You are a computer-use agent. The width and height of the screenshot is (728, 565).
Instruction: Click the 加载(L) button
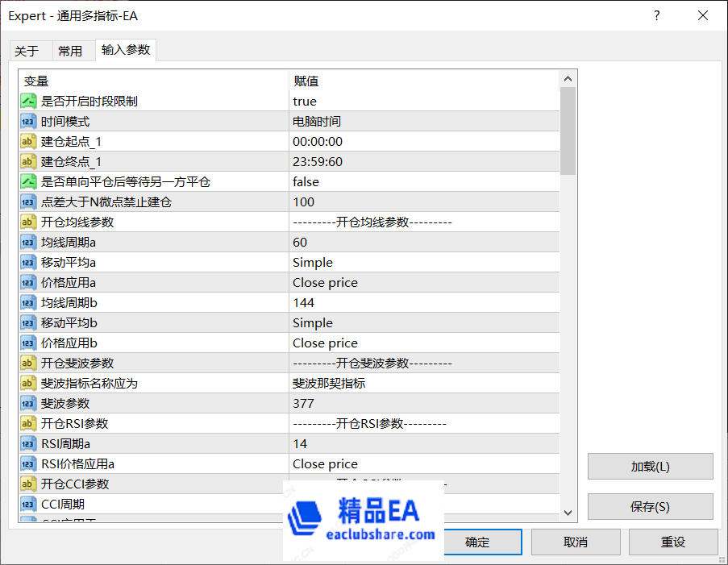pyautogui.click(x=650, y=466)
